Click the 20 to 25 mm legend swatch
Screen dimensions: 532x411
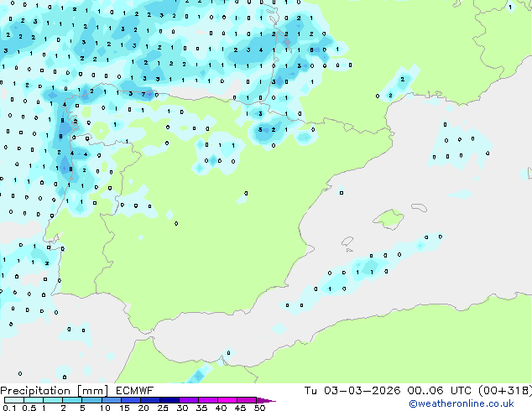(150, 400)
